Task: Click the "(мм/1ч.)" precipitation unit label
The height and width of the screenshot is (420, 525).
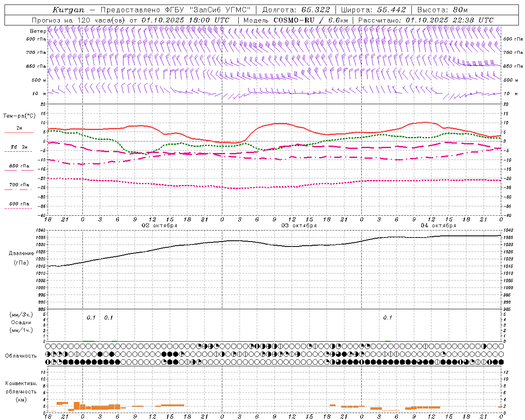Action: click(21, 330)
